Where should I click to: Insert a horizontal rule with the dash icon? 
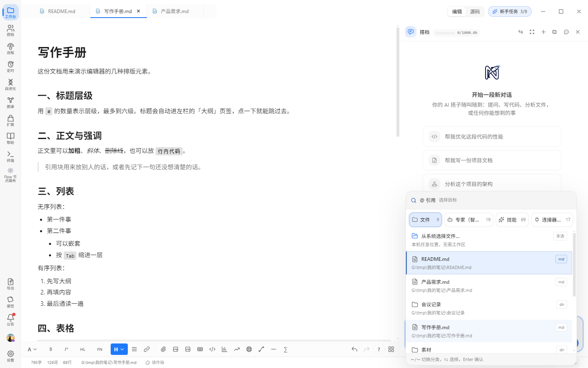(274, 349)
